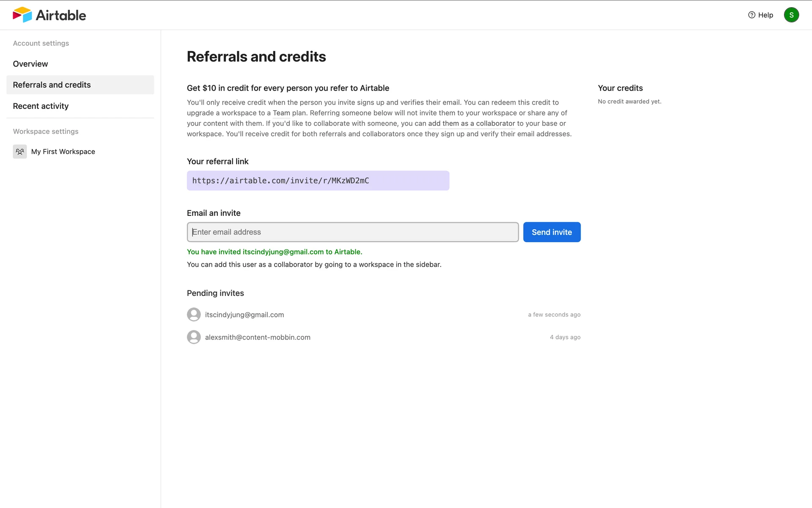812x508 pixels.
Task: Click the Airtable logo icon
Action: [x=22, y=15]
